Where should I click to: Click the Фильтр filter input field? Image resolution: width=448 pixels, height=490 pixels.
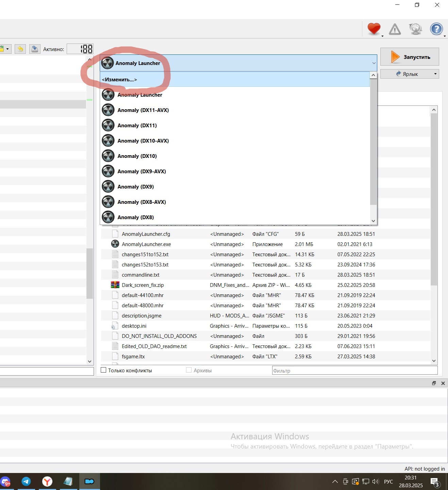tap(355, 371)
